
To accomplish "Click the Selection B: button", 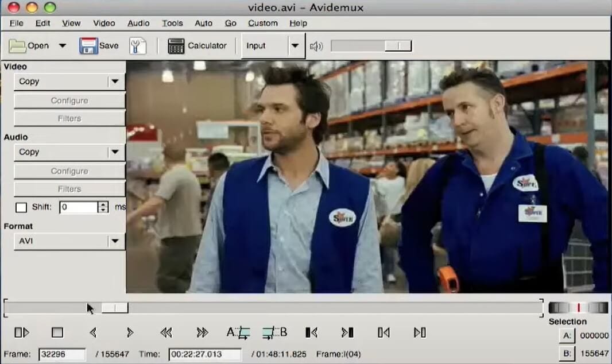I will [x=567, y=354].
